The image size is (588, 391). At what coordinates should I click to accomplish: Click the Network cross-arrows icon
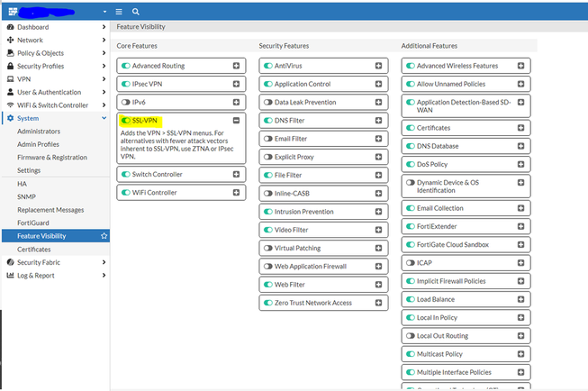click(x=11, y=40)
